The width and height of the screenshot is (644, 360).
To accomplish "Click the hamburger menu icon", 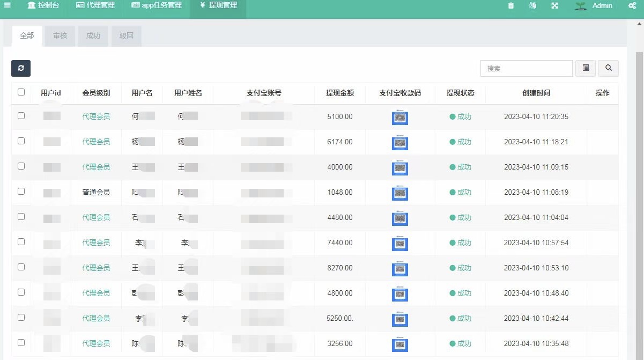I will coord(8,5).
